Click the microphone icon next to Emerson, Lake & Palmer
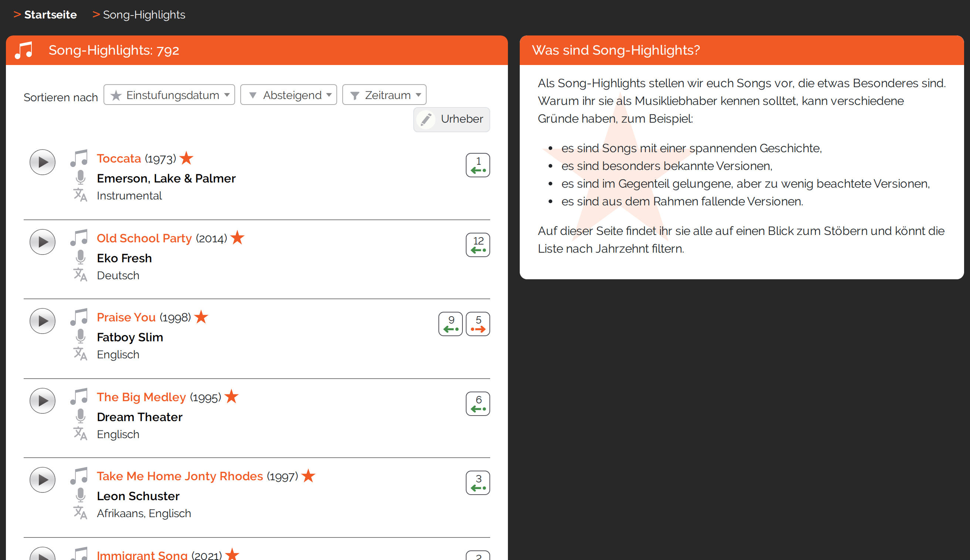 point(81,178)
